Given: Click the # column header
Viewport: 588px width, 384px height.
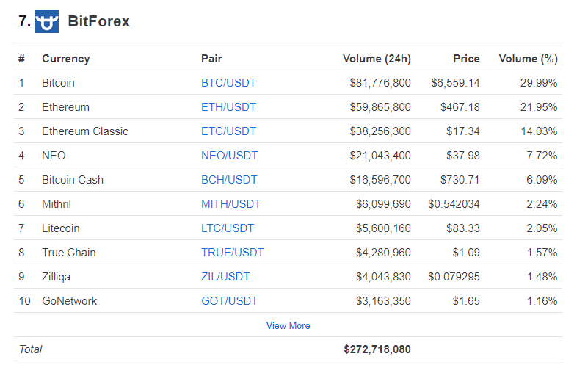Looking at the screenshot, I should (21, 59).
